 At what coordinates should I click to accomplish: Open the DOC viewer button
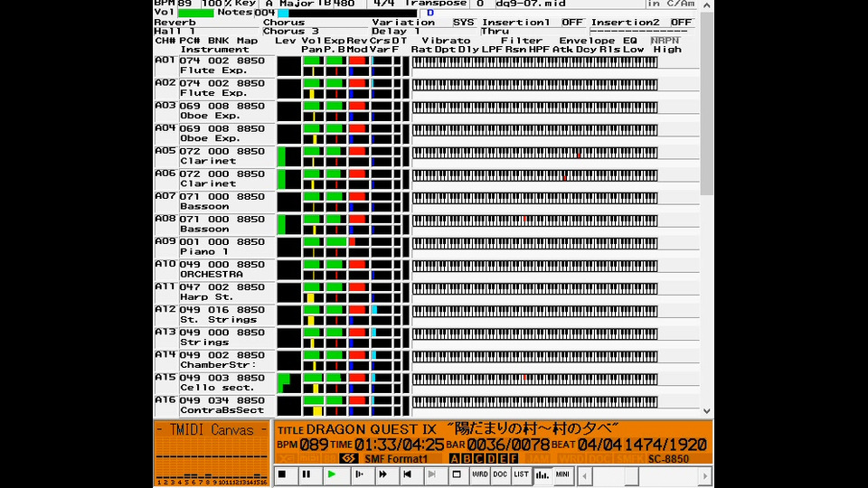coord(500,474)
